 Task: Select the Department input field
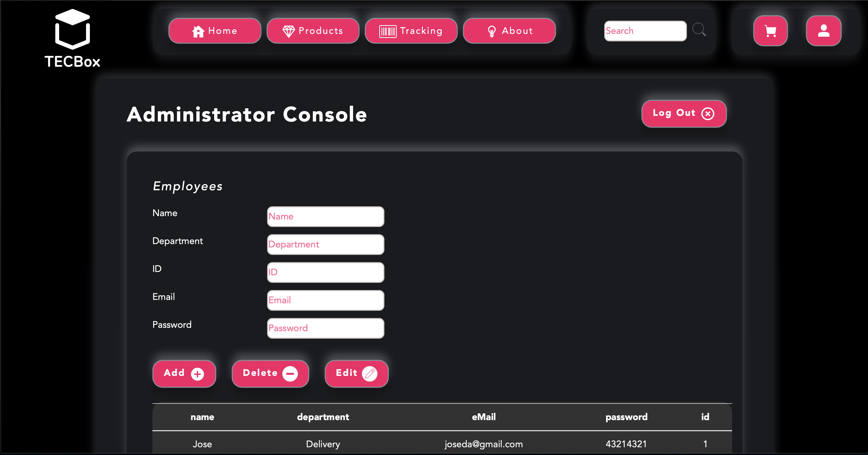click(x=326, y=245)
